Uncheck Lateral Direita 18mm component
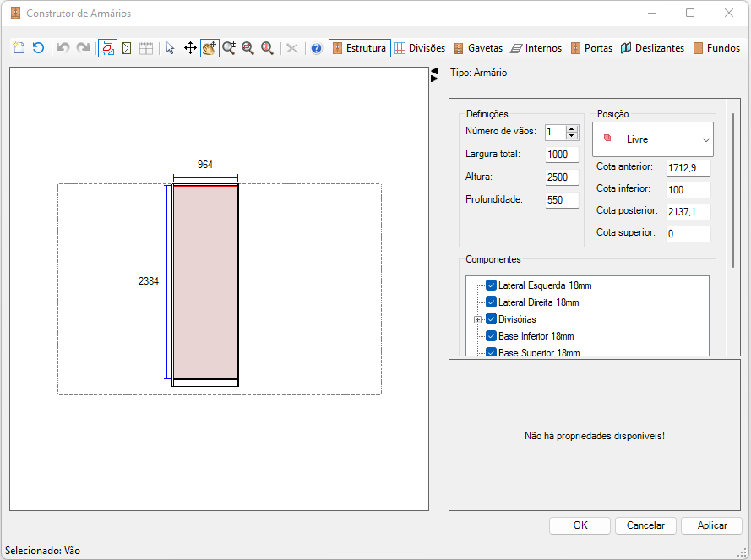This screenshot has width=751, height=560. click(x=491, y=302)
